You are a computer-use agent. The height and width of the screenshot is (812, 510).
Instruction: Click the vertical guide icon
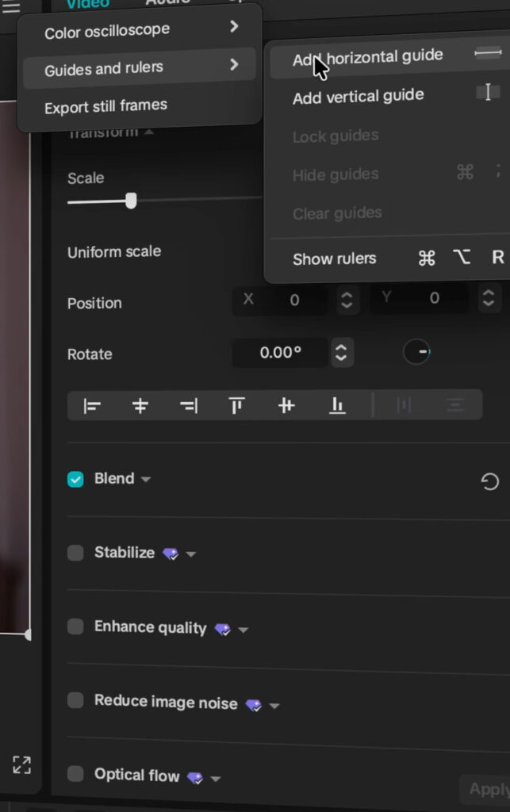tap(488, 92)
